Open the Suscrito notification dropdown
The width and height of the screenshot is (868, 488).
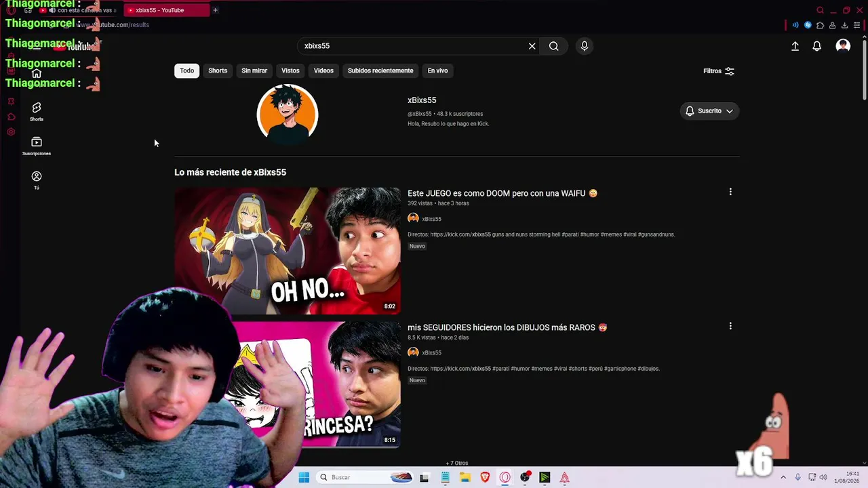(x=709, y=111)
